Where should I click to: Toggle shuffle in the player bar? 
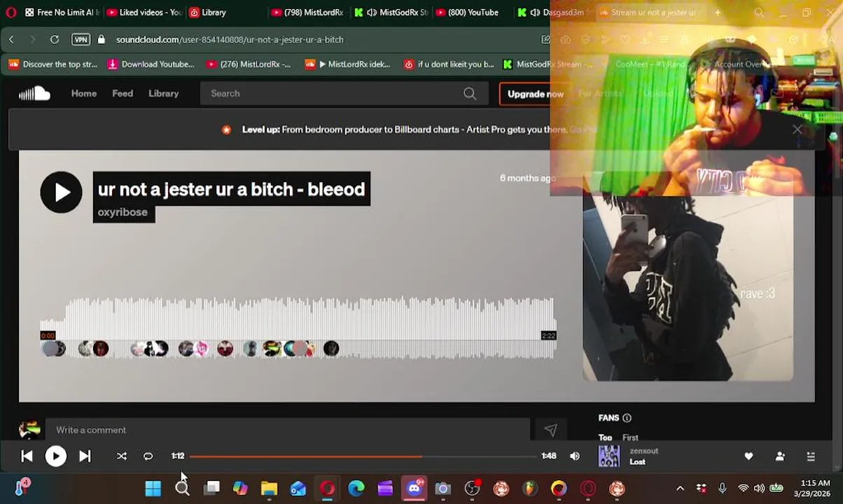[121, 456]
